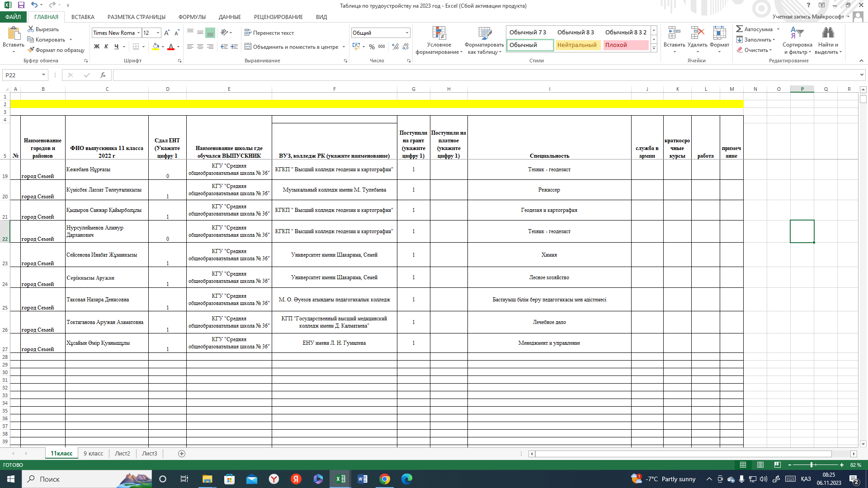This screenshot has width=868, height=488.
Task: Click the insert function fx icon
Action: click(103, 75)
